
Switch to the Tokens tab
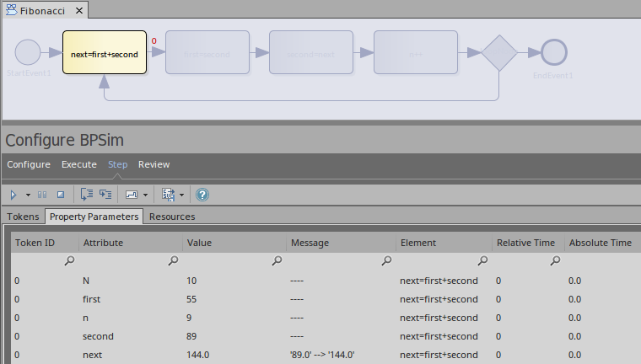click(24, 217)
